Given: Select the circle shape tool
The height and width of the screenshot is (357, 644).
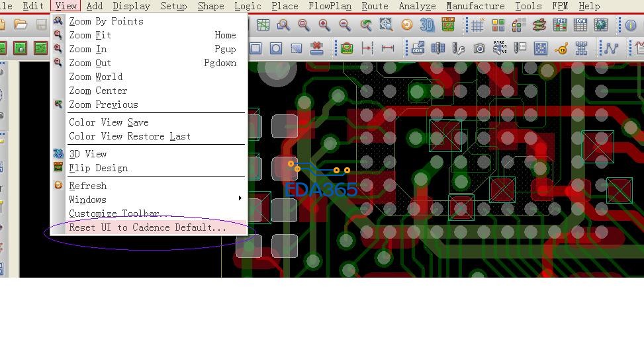Looking at the screenshot, I should (x=276, y=48).
